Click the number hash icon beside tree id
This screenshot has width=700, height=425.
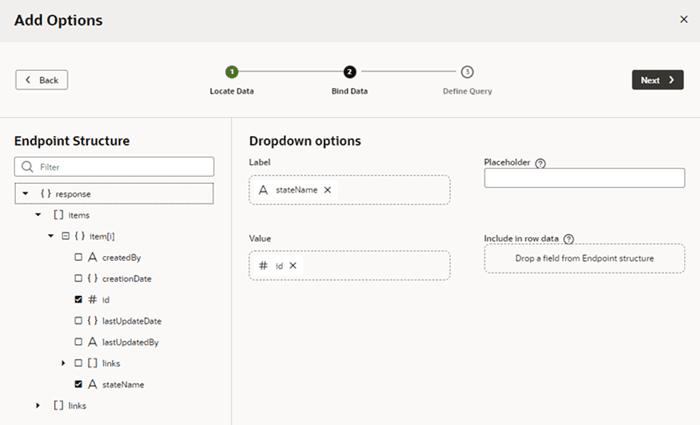click(92, 300)
